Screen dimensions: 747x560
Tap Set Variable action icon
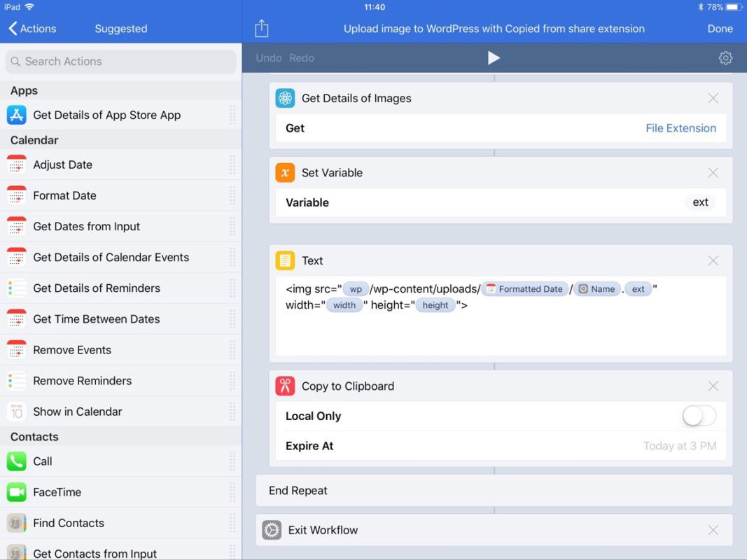click(x=285, y=172)
